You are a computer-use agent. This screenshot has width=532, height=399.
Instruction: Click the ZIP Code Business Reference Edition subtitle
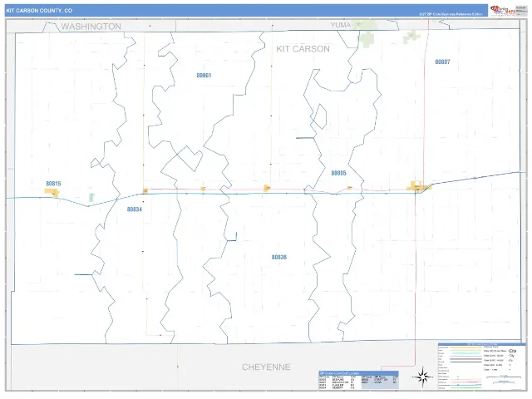tap(451, 14)
